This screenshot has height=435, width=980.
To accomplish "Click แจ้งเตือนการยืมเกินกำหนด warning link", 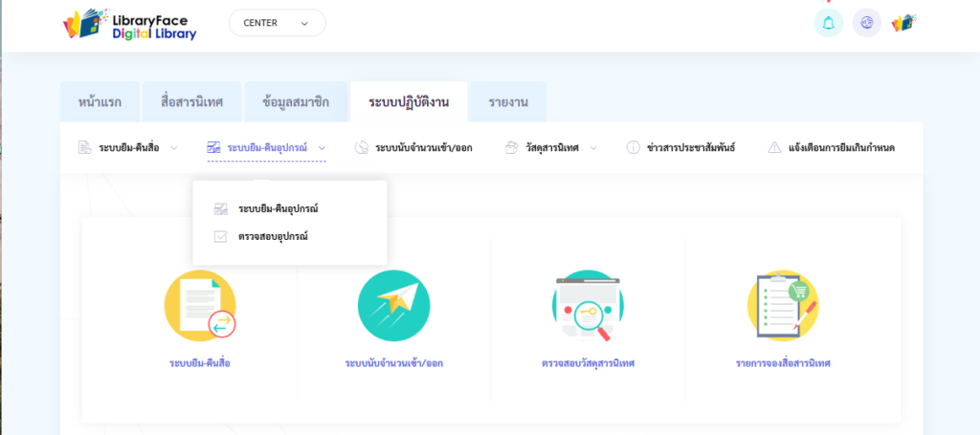I will pyautogui.click(x=831, y=147).
